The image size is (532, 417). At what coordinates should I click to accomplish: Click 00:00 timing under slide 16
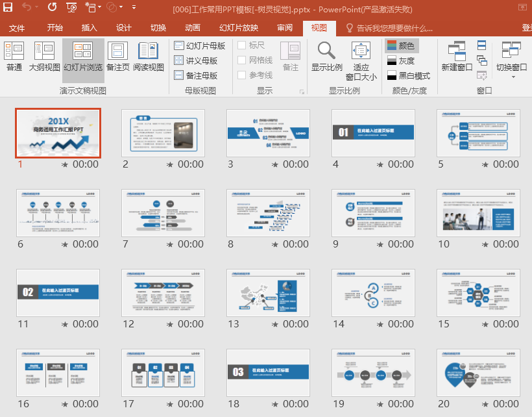pos(86,404)
